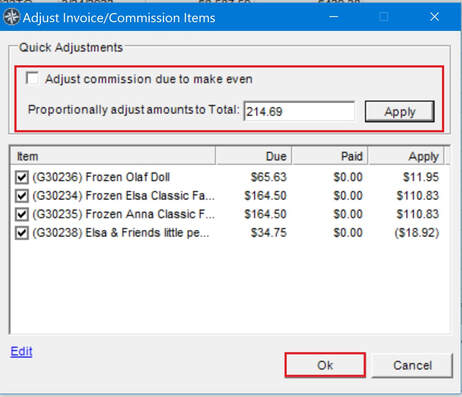This screenshot has width=462, height=397.
Task: Select the (G30234) Frozen Elsa Classic row text
Action: [123, 196]
